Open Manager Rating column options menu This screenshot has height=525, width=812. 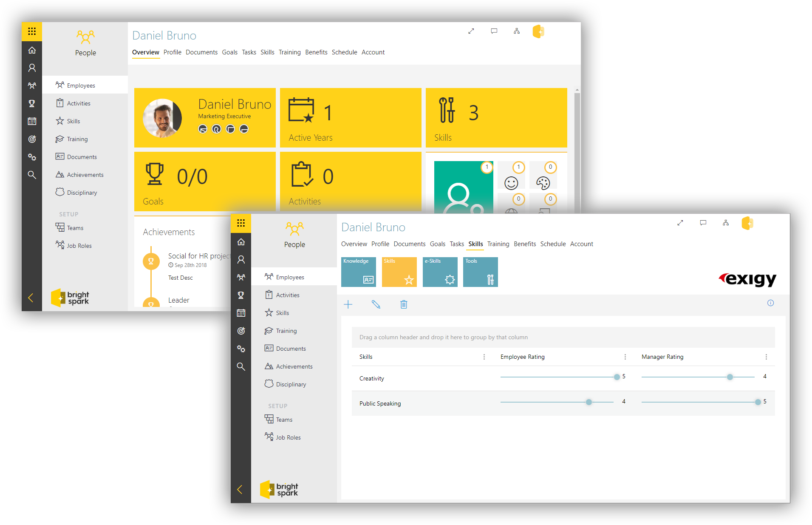(766, 357)
